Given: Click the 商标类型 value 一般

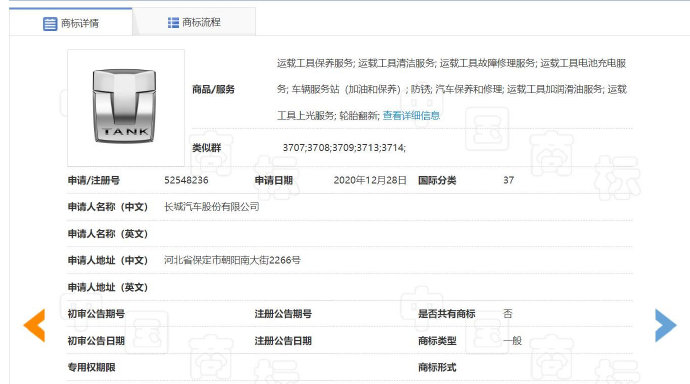Looking at the screenshot, I should coord(513,341).
